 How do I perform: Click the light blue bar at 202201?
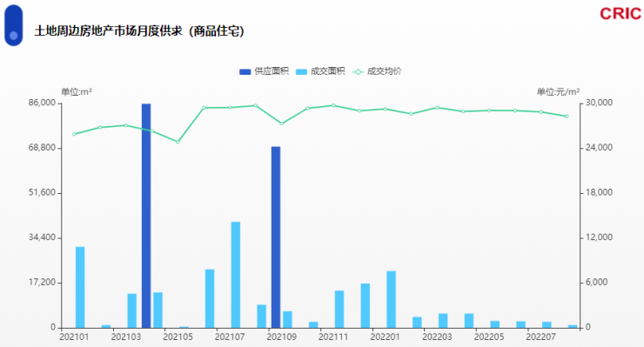point(391,299)
